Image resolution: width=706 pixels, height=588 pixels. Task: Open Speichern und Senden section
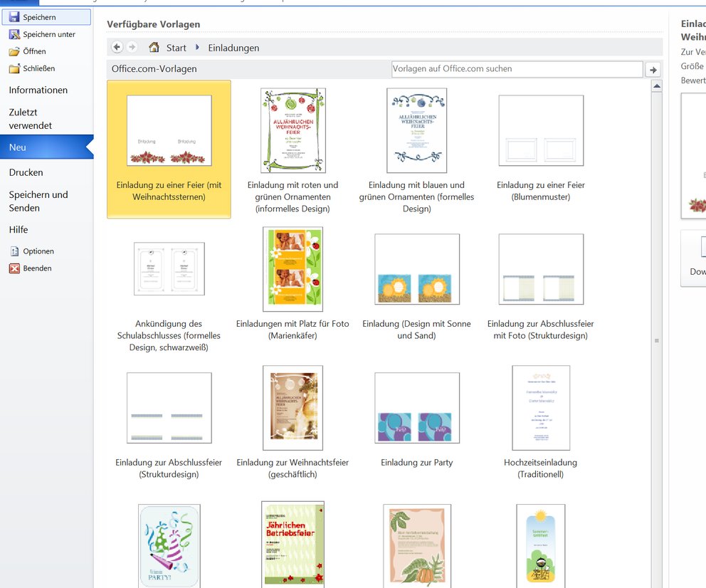[x=38, y=201]
